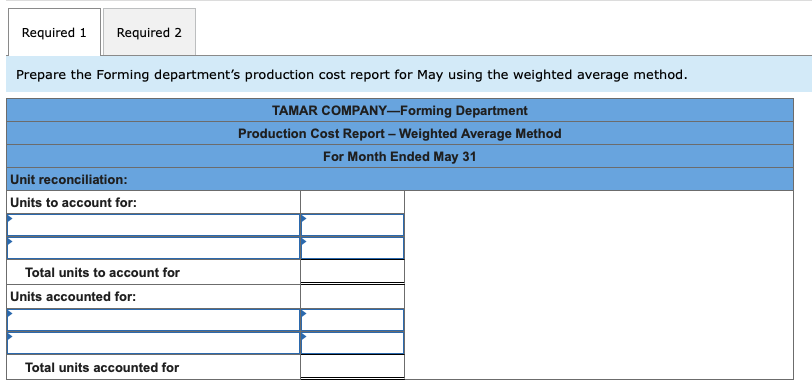812x380 pixels.
Task: Click second value field under Units to account for
Action: (353, 248)
